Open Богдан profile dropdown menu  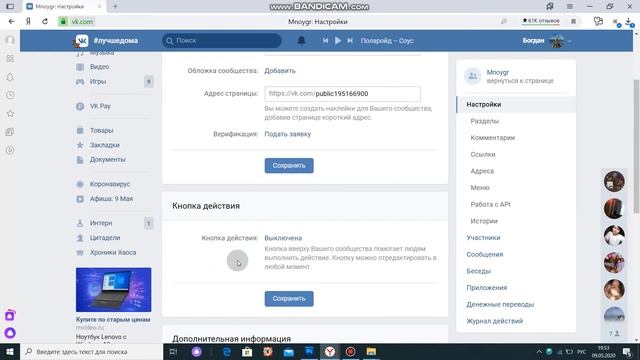[547, 40]
